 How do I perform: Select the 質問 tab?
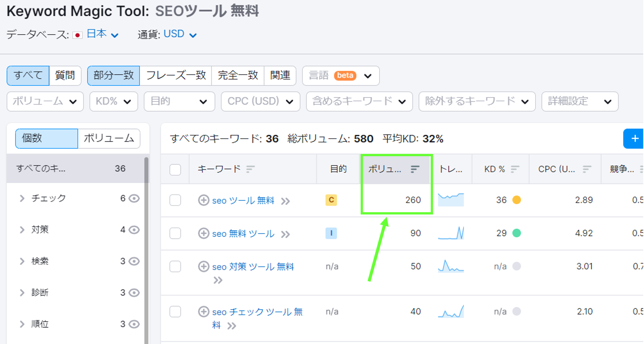(x=65, y=76)
